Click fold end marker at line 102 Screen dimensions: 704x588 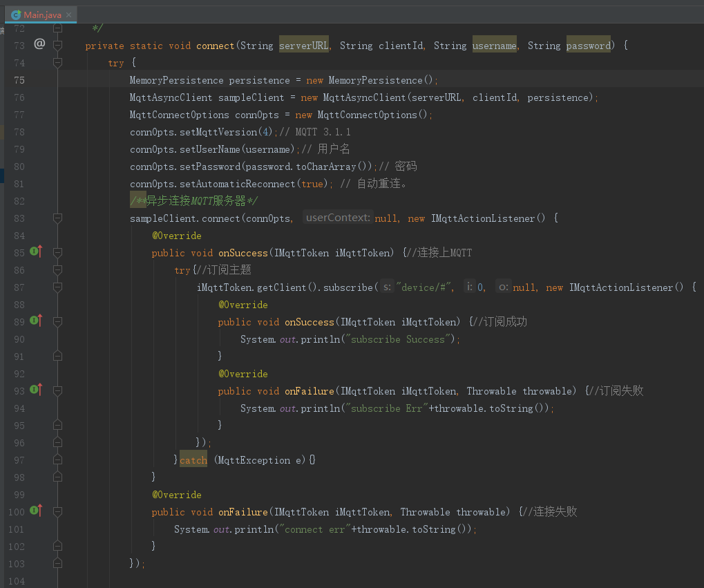point(57,547)
